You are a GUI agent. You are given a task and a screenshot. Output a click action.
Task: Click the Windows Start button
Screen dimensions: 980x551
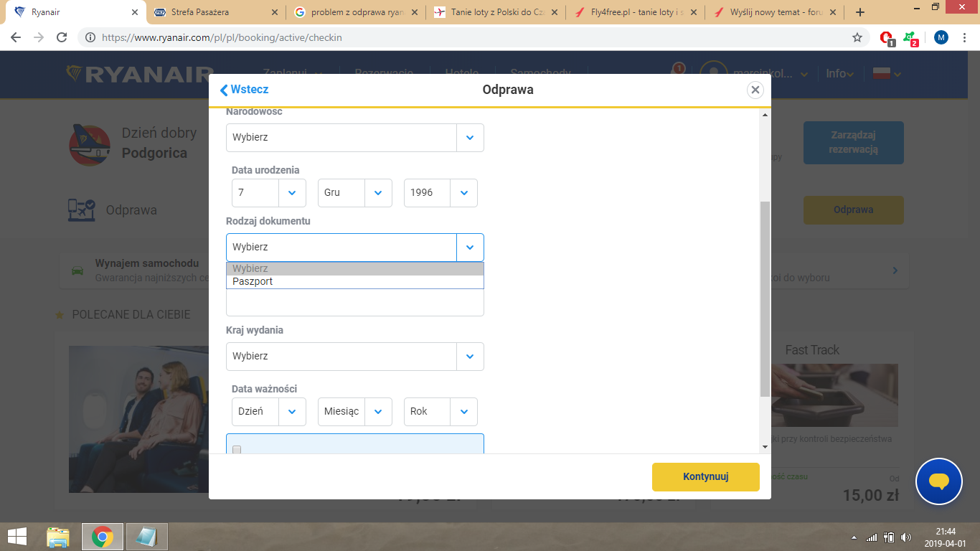[17, 536]
